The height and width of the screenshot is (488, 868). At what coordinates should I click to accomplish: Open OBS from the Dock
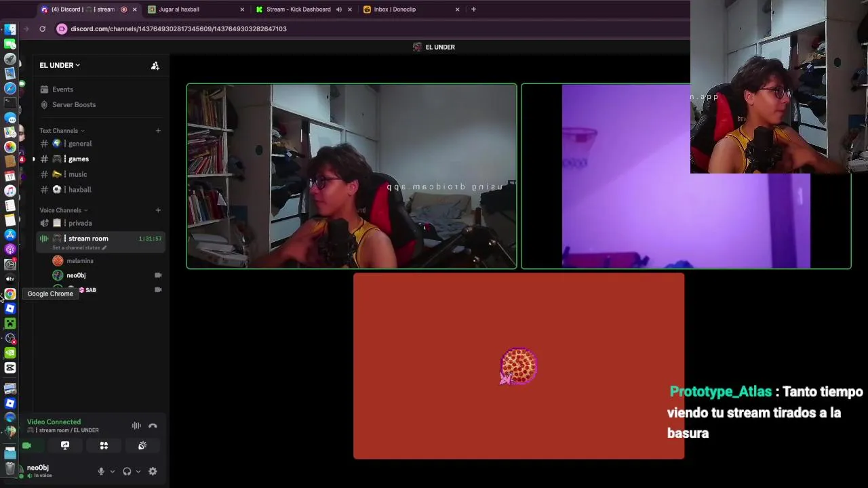pos(10,338)
